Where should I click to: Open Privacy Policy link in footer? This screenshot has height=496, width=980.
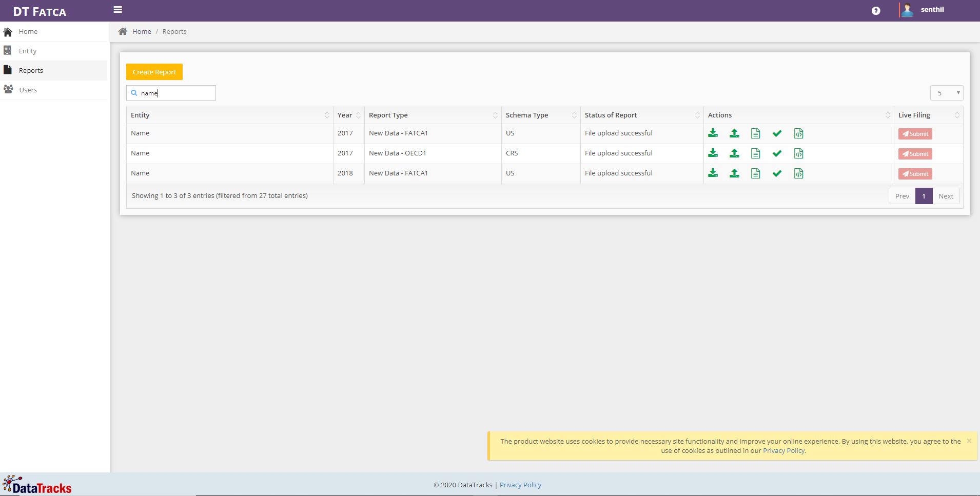click(x=520, y=485)
